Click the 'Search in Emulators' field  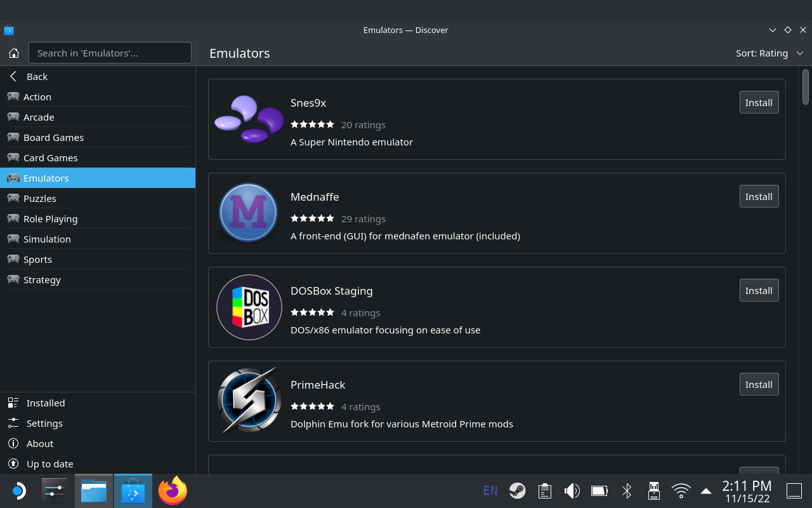point(110,53)
